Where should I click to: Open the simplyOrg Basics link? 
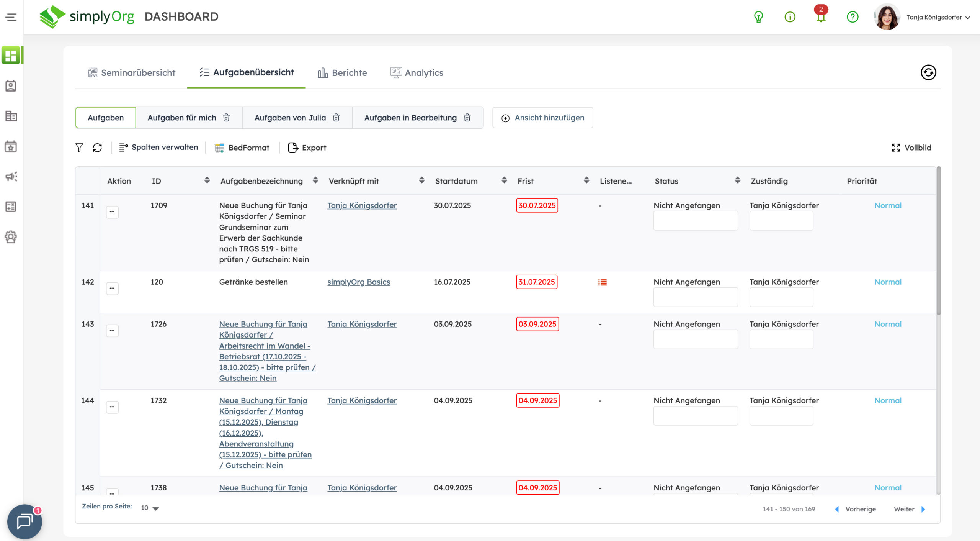click(358, 282)
